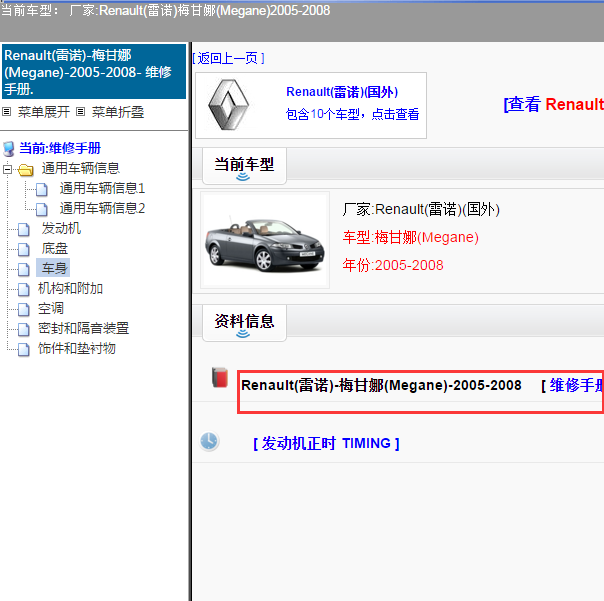Open the 查看 Renault link at right
Screen dimensions: 604x601
pos(554,104)
